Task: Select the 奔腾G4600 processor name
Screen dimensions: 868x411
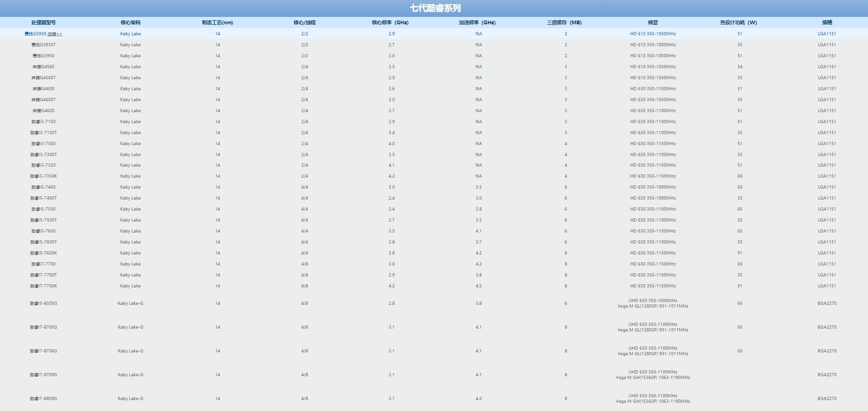Action: click(43, 89)
